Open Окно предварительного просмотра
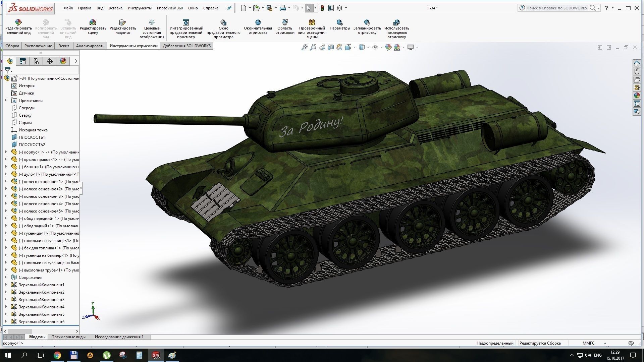This screenshot has height=362, width=644. click(x=223, y=29)
